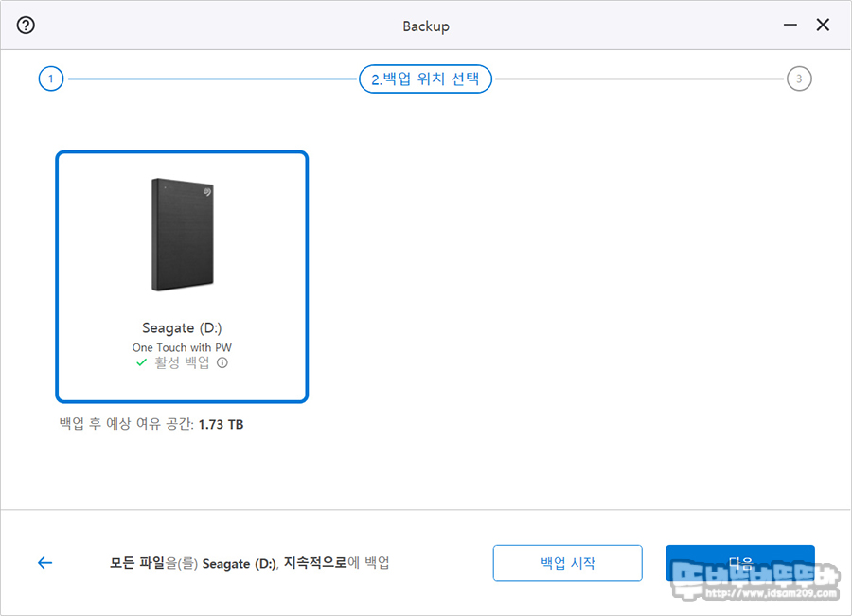Show info next to 활성 백업

click(x=222, y=362)
